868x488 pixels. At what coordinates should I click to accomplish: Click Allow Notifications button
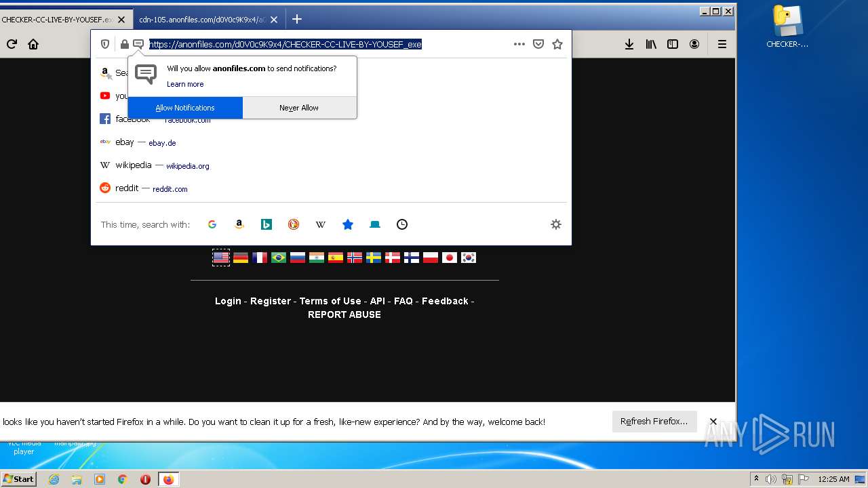click(185, 108)
